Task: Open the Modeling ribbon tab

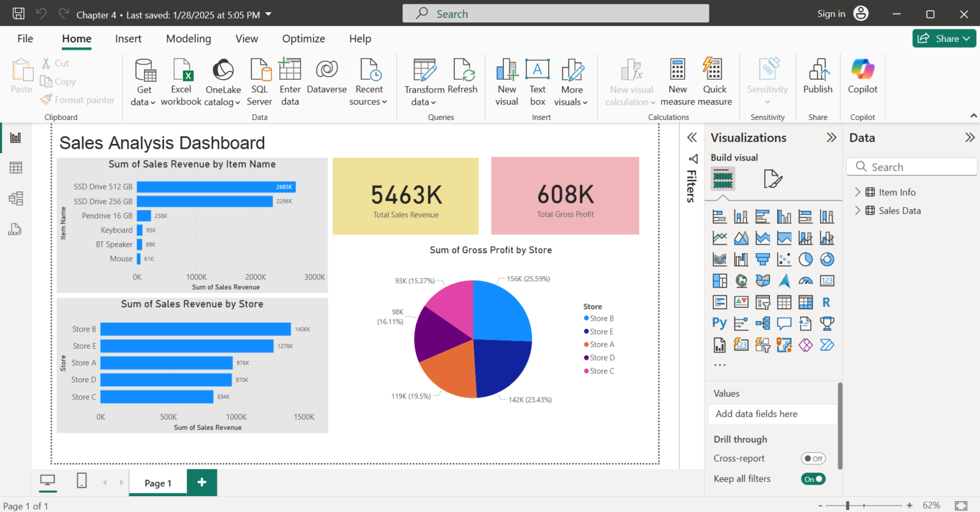Action: (x=188, y=38)
